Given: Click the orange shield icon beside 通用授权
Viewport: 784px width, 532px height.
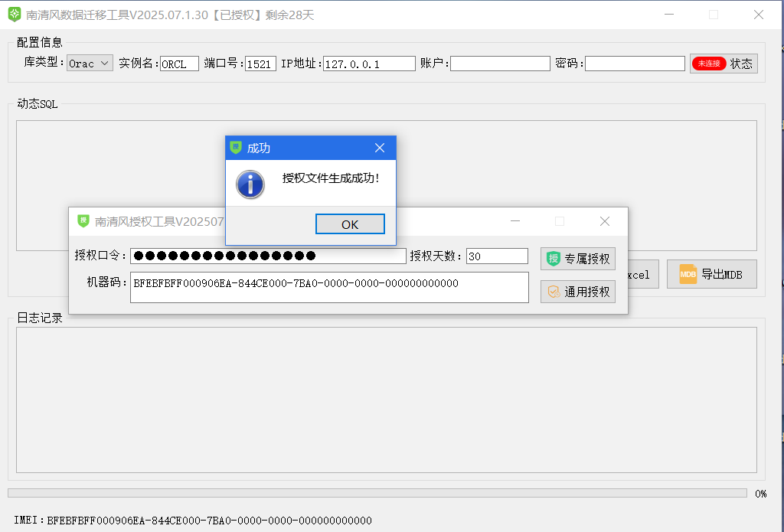Looking at the screenshot, I should pos(554,292).
